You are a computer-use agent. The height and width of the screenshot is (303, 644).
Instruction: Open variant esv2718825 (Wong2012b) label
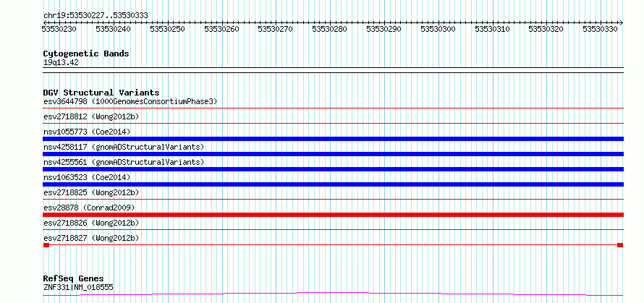pyautogui.click(x=91, y=192)
